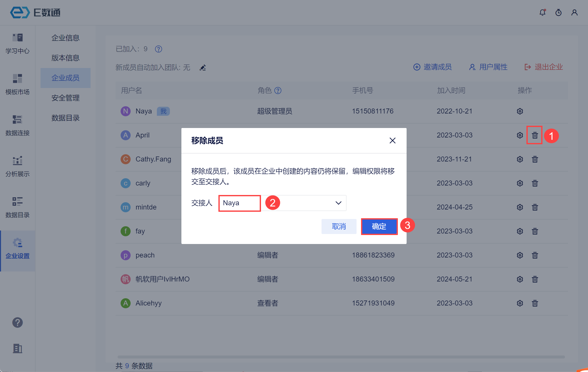Open the user profile icon

coord(574,12)
